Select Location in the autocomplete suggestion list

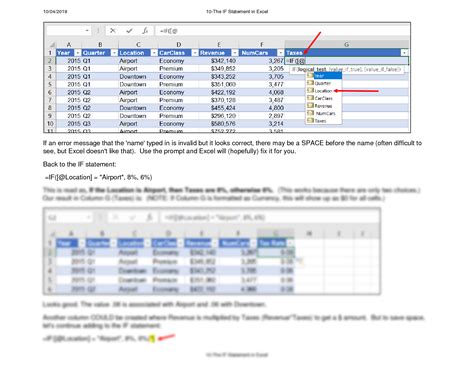click(324, 91)
